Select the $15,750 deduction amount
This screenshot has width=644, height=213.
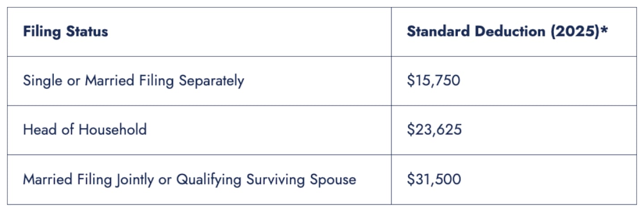(433, 81)
